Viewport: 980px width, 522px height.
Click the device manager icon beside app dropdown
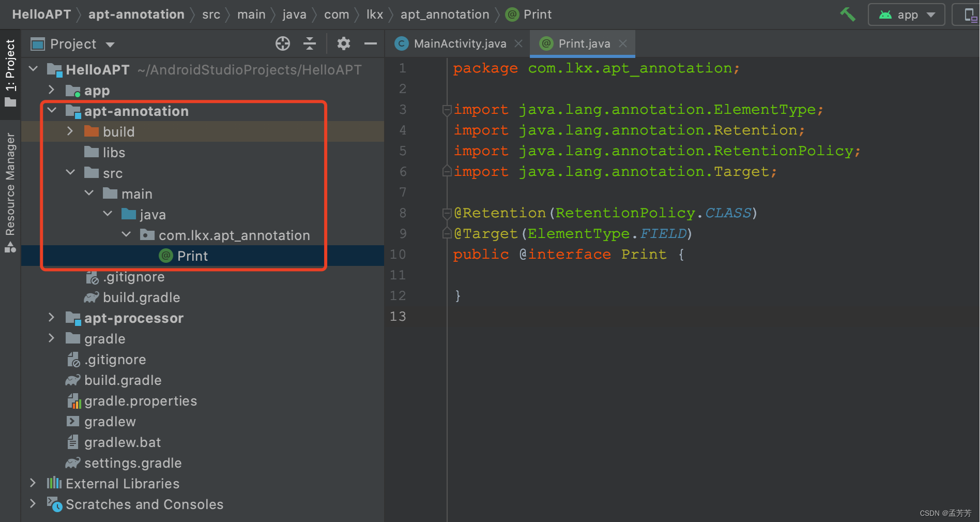[971, 14]
